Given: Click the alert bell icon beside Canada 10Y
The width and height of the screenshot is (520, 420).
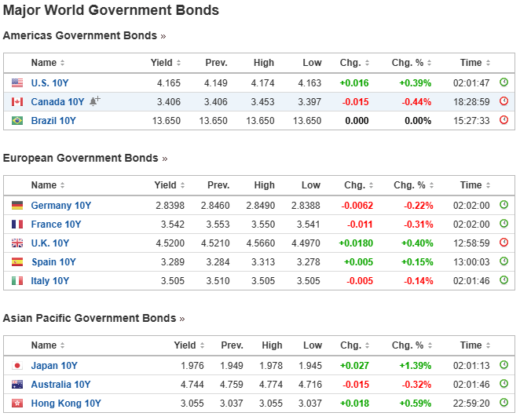Looking at the screenshot, I should 94,101.
